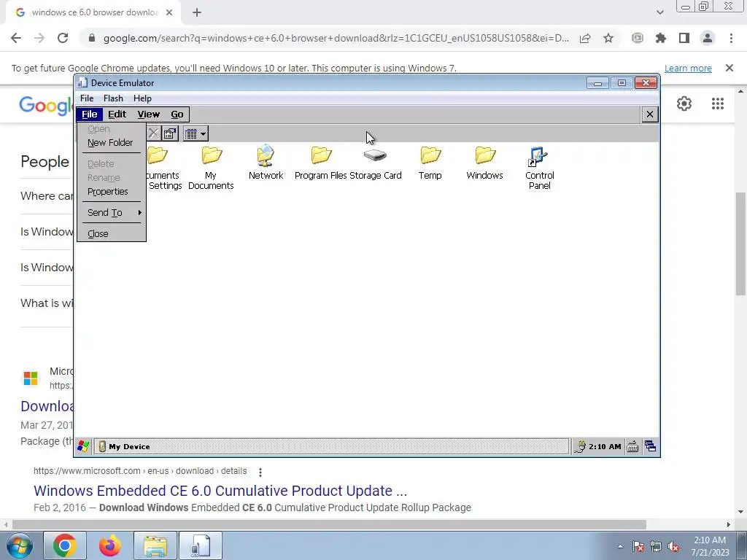Select New Folder from the File menu
The height and width of the screenshot is (560, 747).
pyautogui.click(x=111, y=142)
